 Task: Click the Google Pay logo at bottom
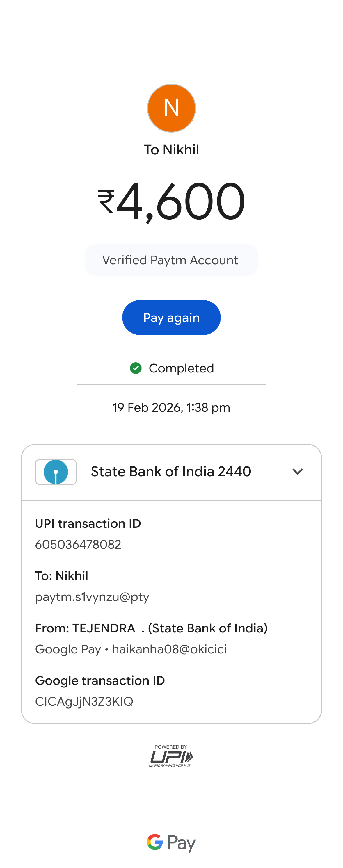pyautogui.click(x=171, y=843)
